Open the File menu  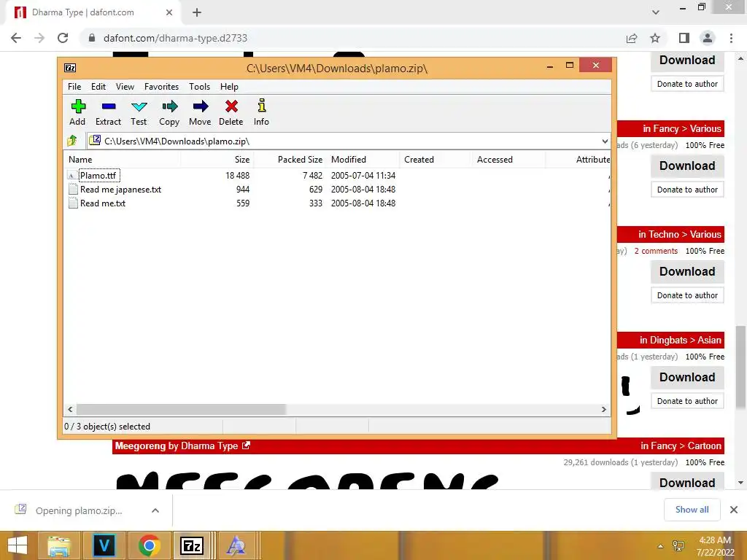74,87
